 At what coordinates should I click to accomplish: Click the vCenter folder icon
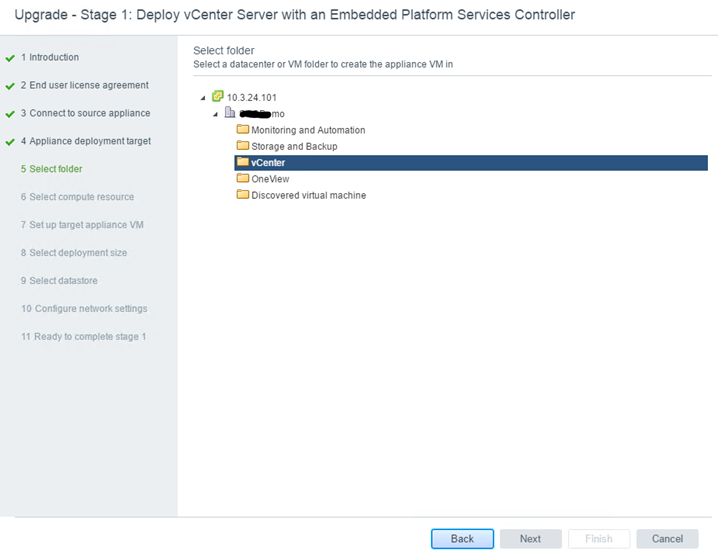click(x=243, y=162)
